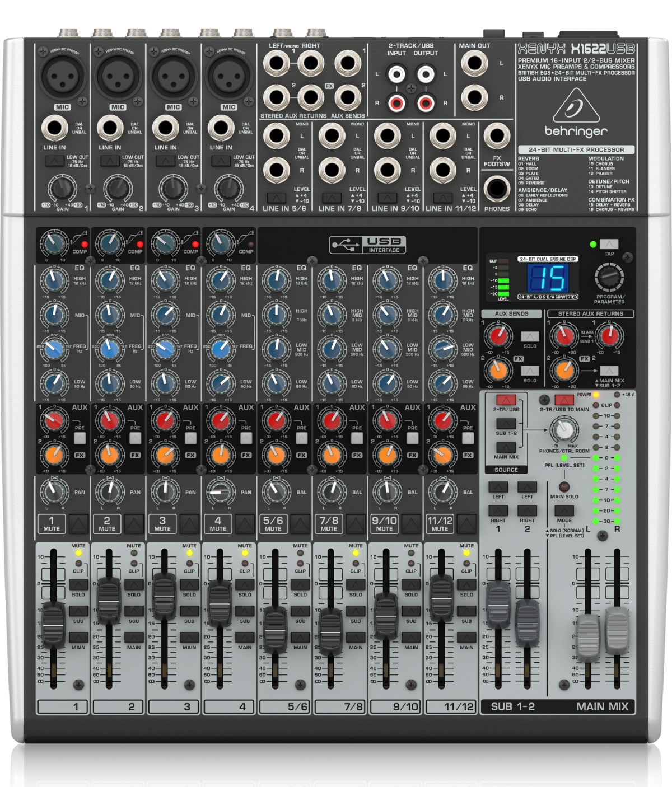Viewport: 672px width, 787px height.
Task: Push the aux return MAIN MIX/SUB 1-2 button
Action: click(x=609, y=371)
